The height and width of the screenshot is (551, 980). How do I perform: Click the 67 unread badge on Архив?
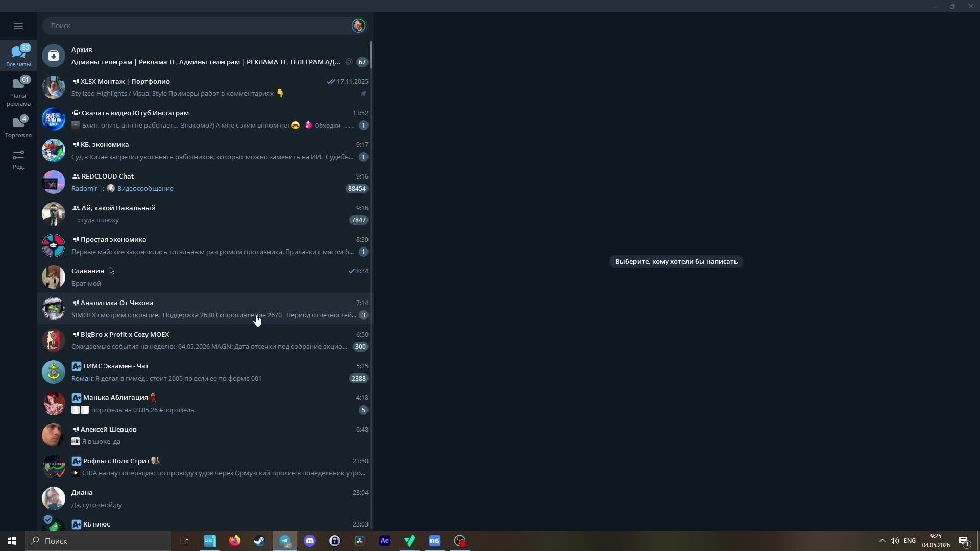click(362, 62)
